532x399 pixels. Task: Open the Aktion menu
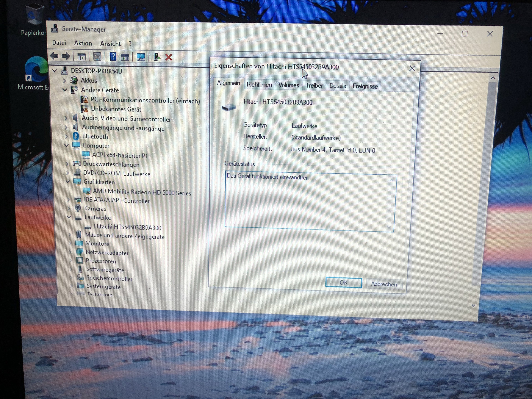point(83,43)
